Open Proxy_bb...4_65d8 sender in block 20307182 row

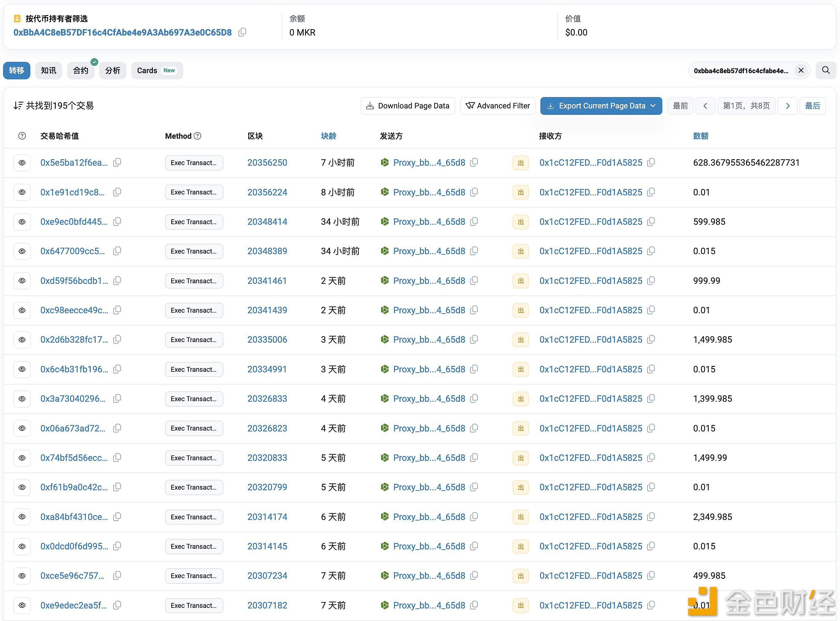tap(429, 605)
